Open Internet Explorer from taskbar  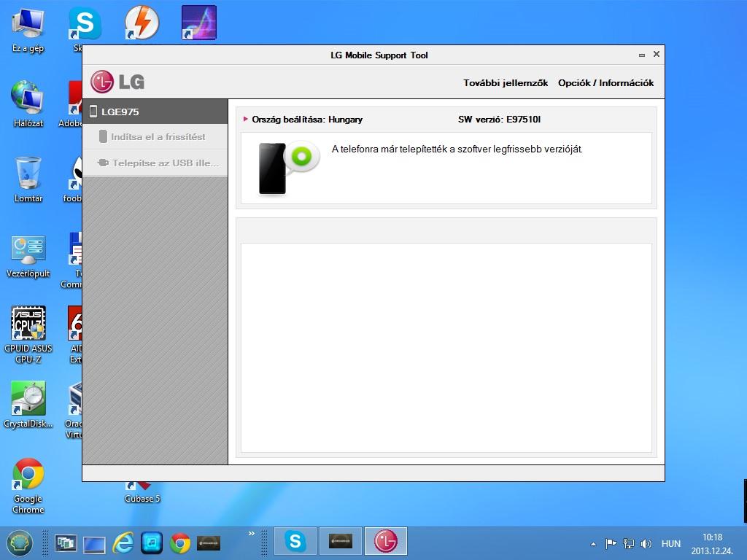click(x=123, y=542)
